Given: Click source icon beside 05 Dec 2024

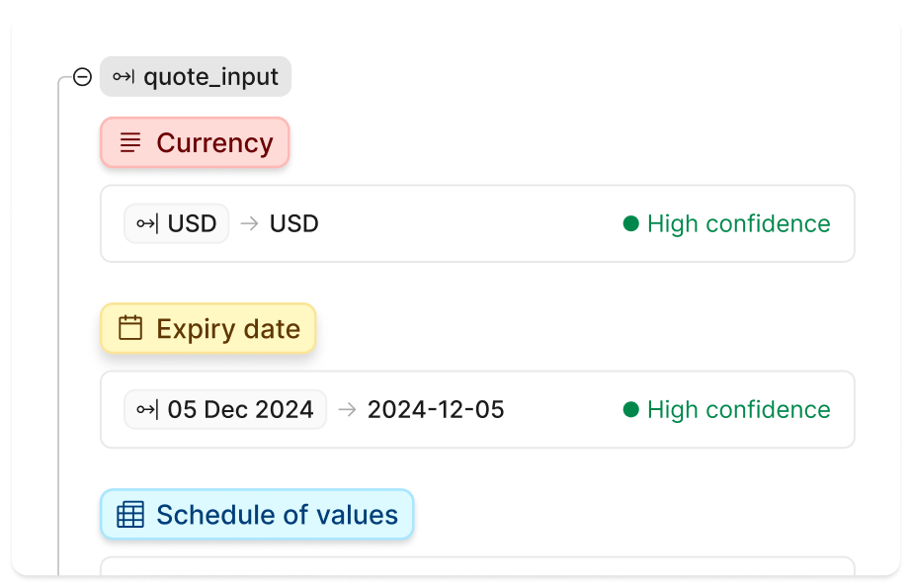Looking at the screenshot, I should point(147,409).
